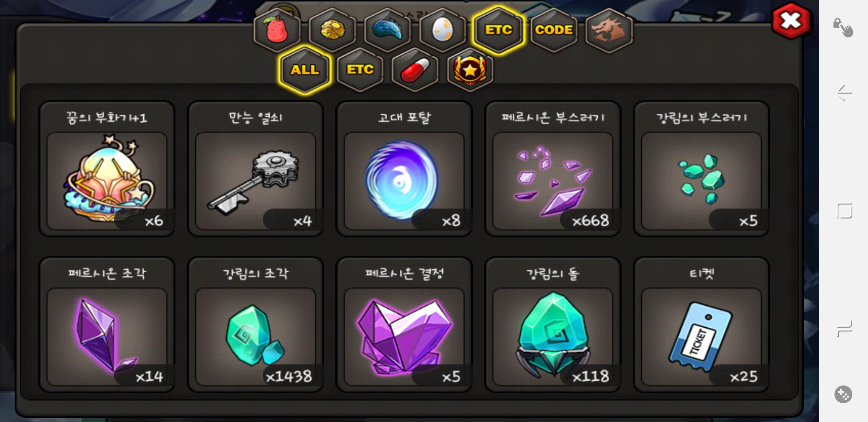Select the brown dragon head tab
Image resolution: width=868 pixels, height=422 pixels.
609,30
